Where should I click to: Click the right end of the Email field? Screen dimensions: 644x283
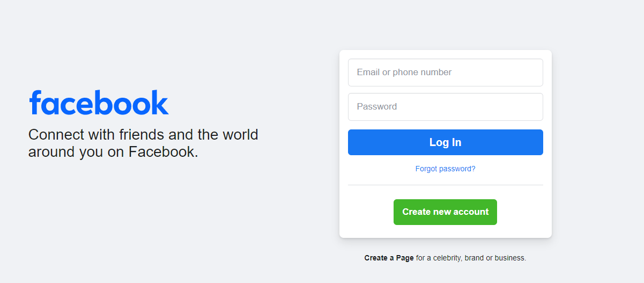coord(531,72)
